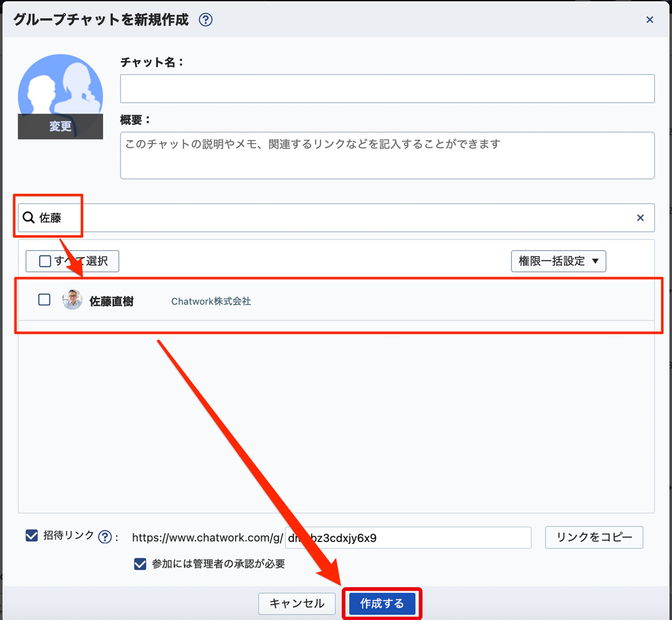Toggle the すべて選択 checkbox
The width and height of the screenshot is (672, 620).
(45, 261)
